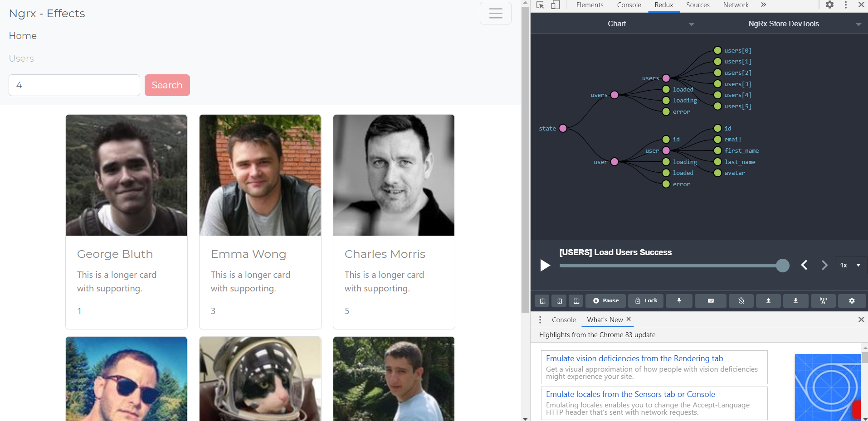Screen dimensions: 868x421
Task: Collapse the nested users array node
Action: (666, 78)
